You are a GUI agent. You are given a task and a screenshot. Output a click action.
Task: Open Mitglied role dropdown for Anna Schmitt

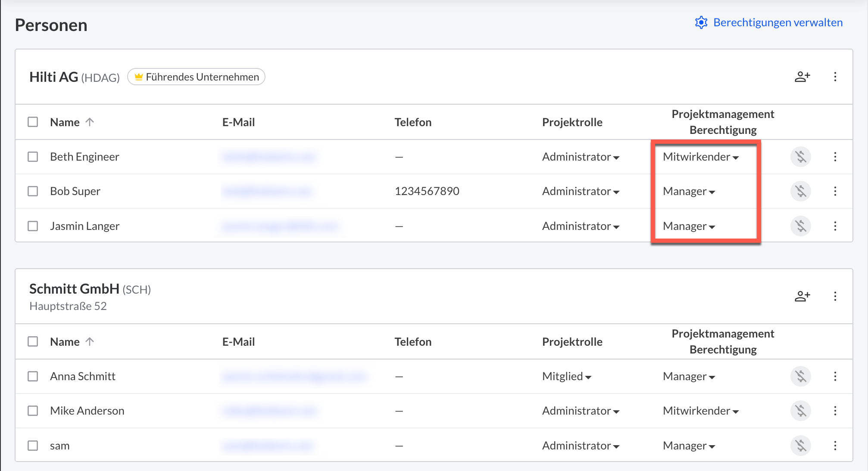coord(567,377)
